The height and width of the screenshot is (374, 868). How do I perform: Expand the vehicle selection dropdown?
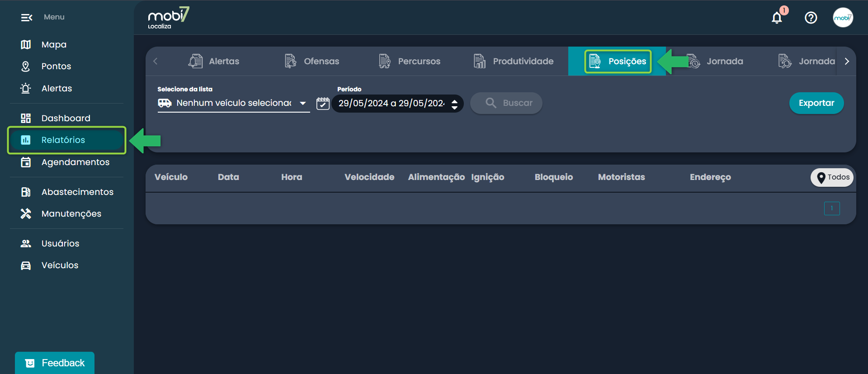click(303, 104)
